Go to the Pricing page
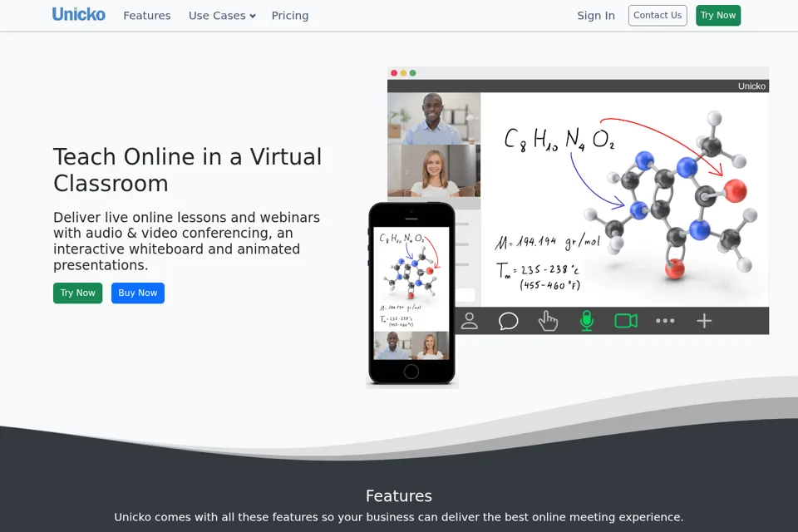The width and height of the screenshot is (798, 532). (x=290, y=16)
